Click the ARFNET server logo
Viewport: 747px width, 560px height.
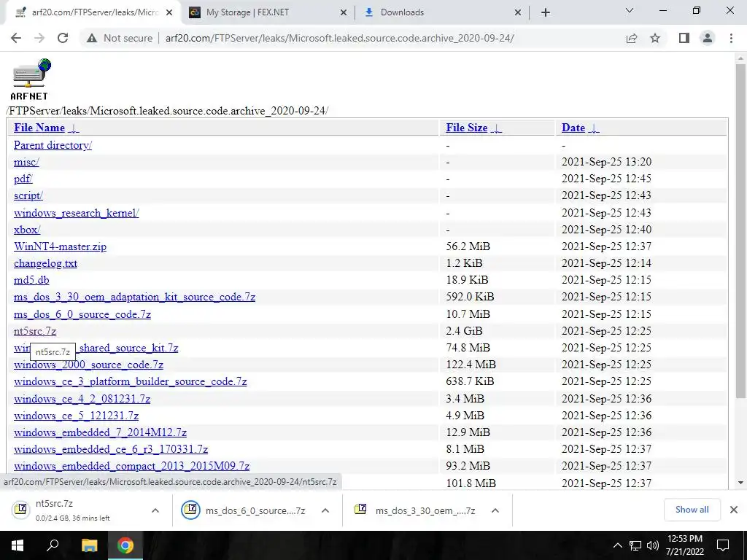click(x=30, y=79)
